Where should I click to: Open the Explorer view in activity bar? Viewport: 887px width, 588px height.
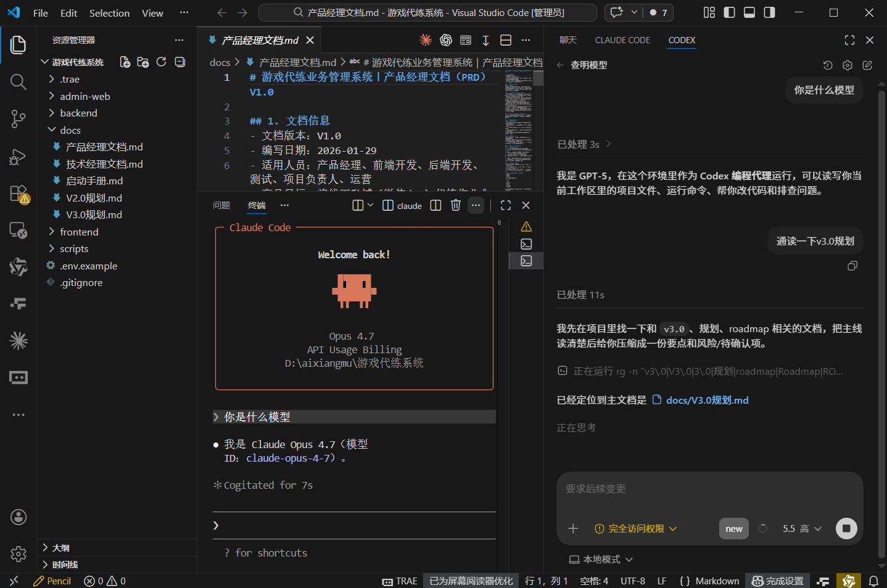[19, 44]
